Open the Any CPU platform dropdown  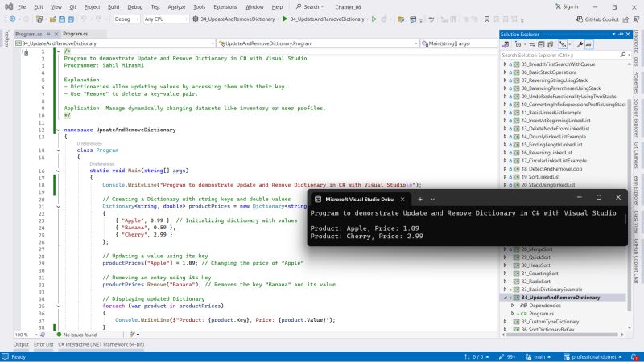tap(165, 19)
